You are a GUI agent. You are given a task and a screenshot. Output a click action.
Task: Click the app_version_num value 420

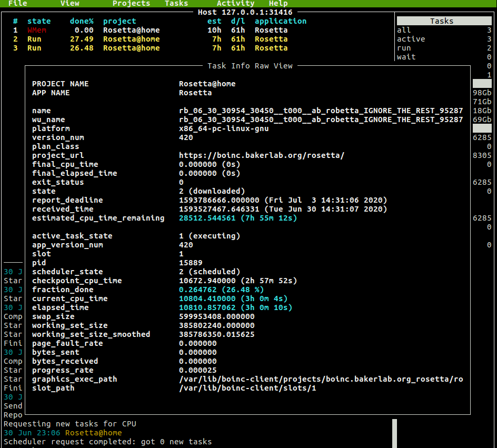pos(186,245)
